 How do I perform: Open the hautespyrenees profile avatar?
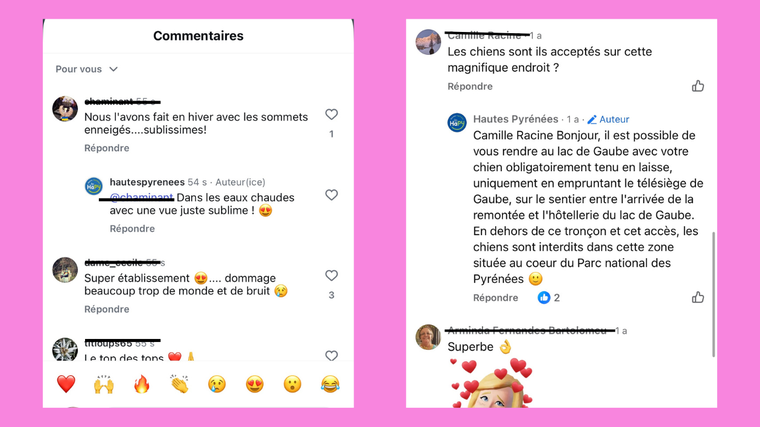pyautogui.click(x=94, y=186)
